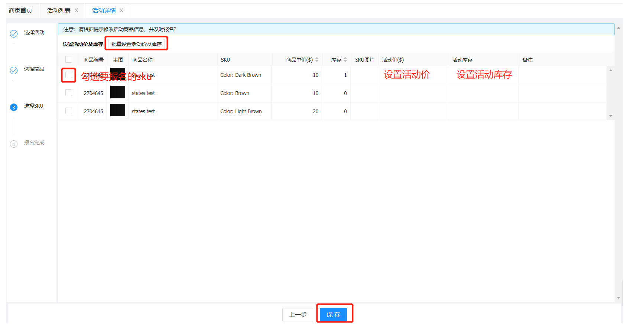Click product number 2704645 in Brown row

94,93
